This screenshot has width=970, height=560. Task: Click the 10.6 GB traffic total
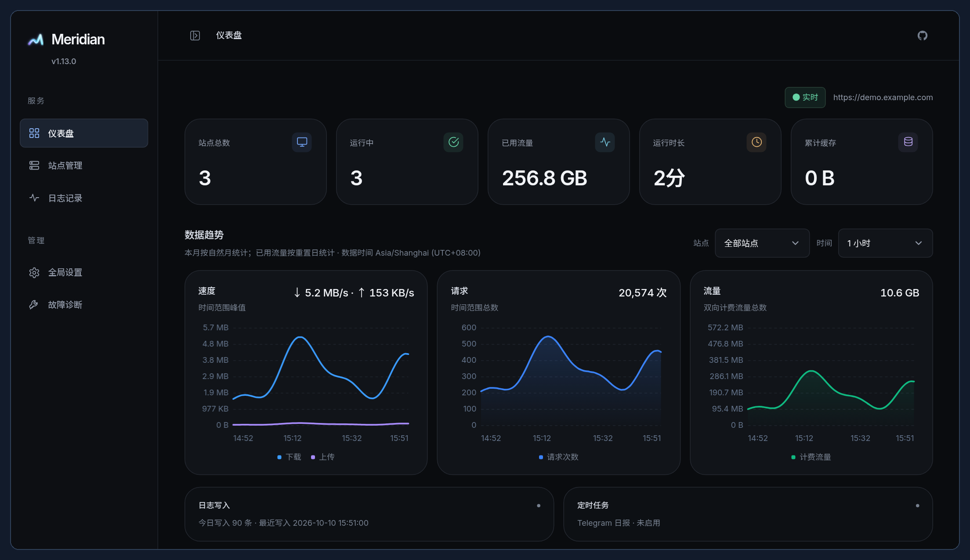900,293
